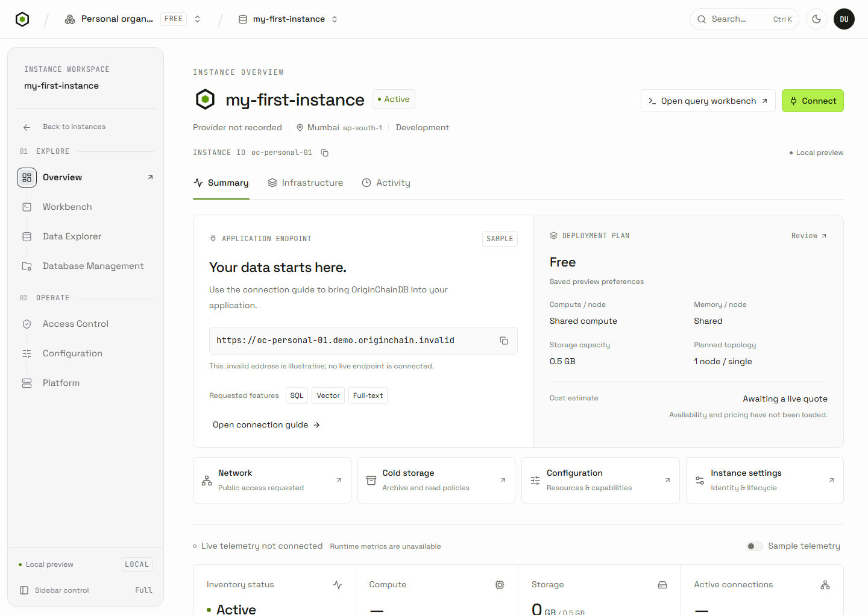Switch to the Infrastructure tab

tap(305, 183)
